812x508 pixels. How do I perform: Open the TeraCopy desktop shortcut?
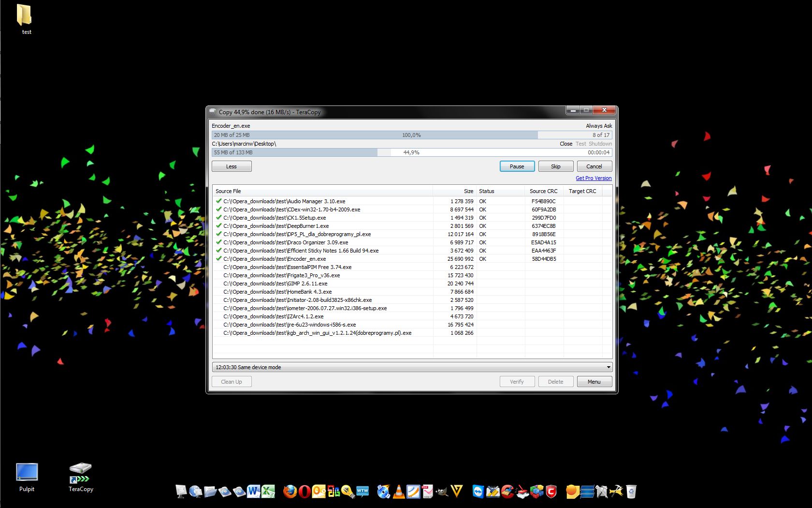tap(81, 477)
